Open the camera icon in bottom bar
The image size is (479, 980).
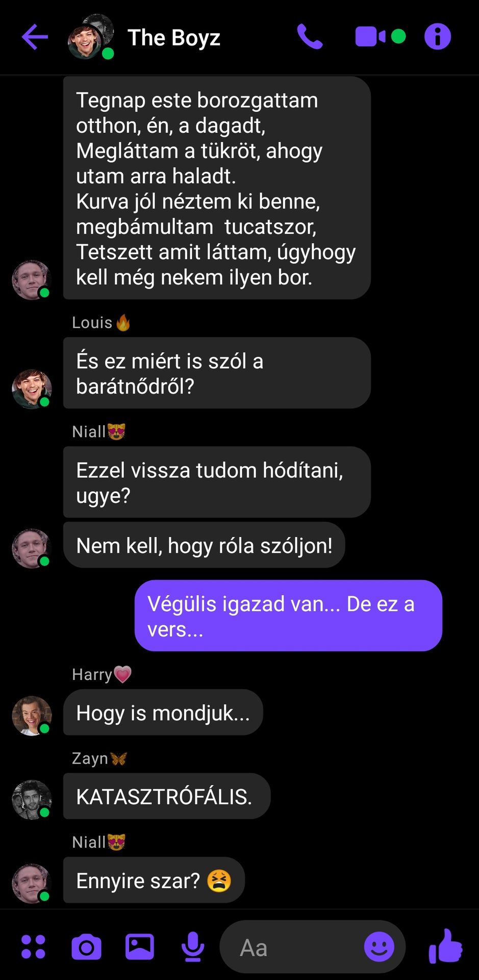86,947
